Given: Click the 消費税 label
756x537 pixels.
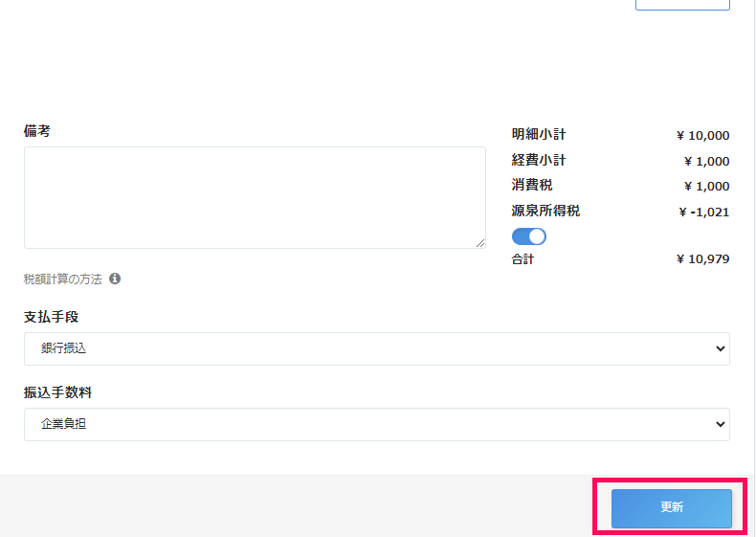Looking at the screenshot, I should coord(532,185).
